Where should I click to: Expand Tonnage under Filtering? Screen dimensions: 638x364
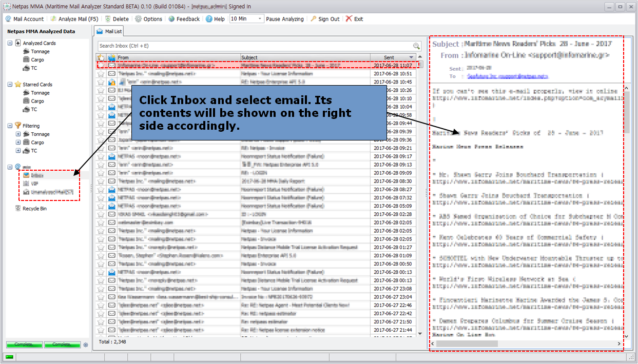[18, 134]
